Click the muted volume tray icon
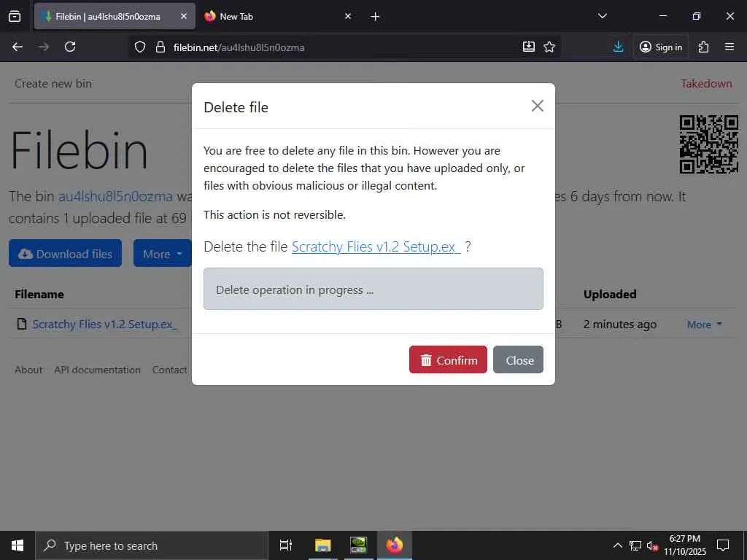The image size is (747, 560). coord(652,545)
